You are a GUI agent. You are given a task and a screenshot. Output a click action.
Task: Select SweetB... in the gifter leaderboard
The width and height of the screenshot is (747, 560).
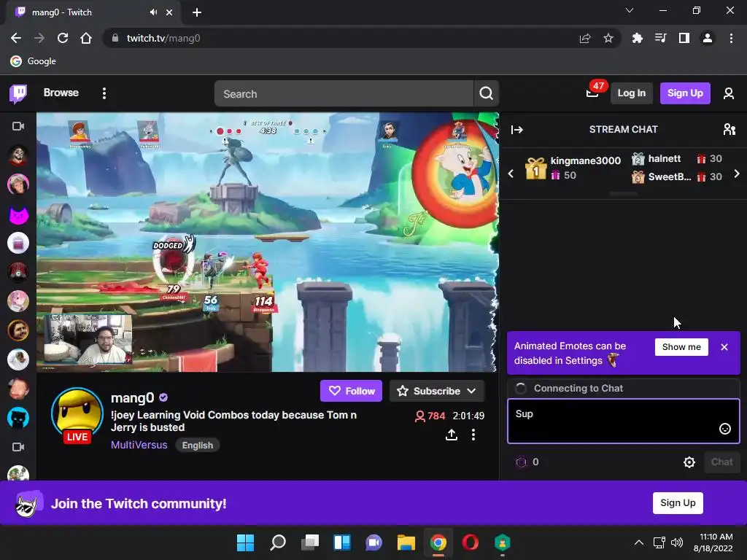coord(676,176)
